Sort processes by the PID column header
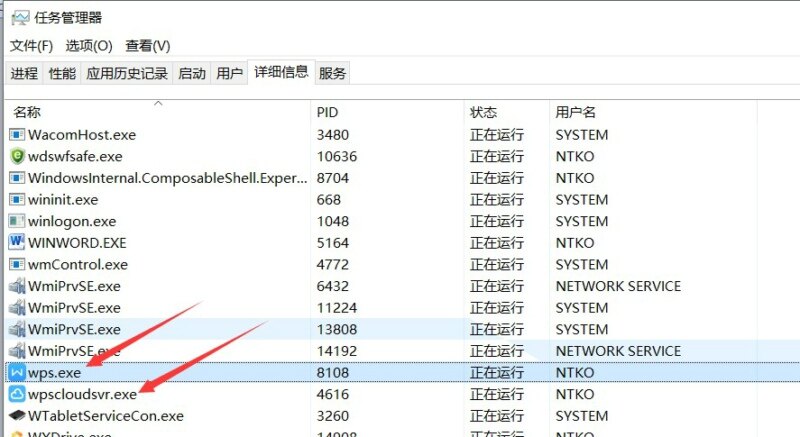800x437 pixels. tap(328, 112)
